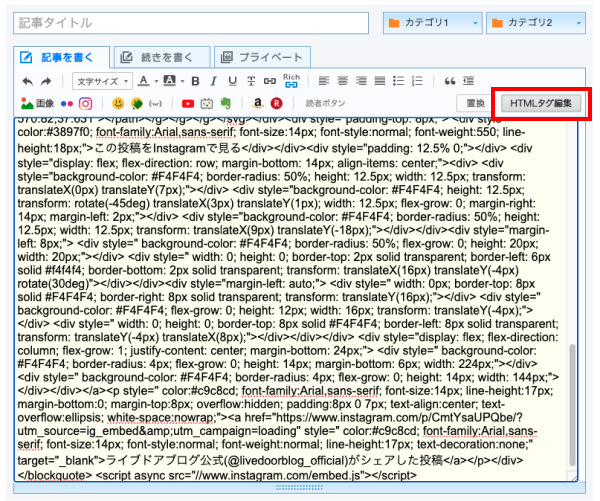Click the redo arrow icon
Image resolution: width=600 pixels, height=501 pixels.
[x=46, y=81]
